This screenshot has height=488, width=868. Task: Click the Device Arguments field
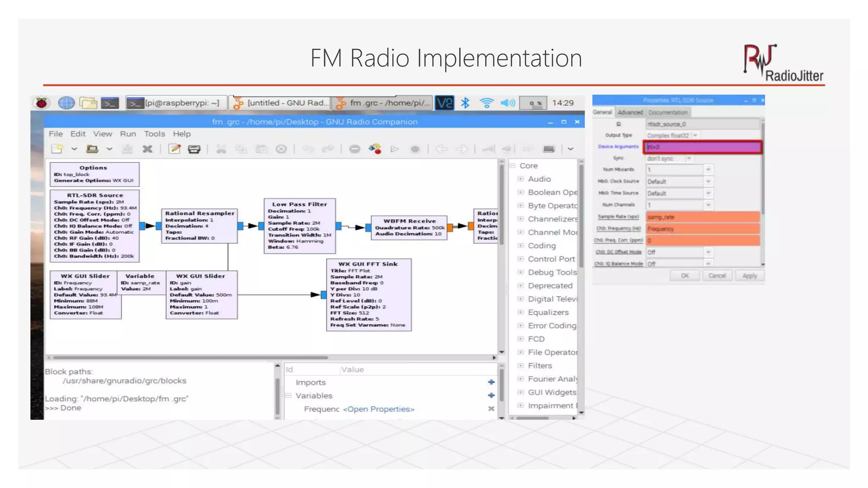[703, 147]
